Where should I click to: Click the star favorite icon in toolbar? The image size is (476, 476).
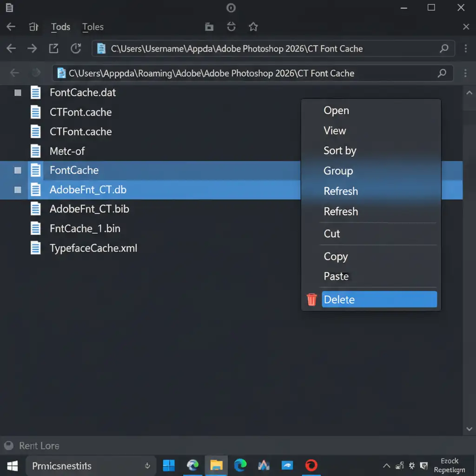(x=253, y=27)
